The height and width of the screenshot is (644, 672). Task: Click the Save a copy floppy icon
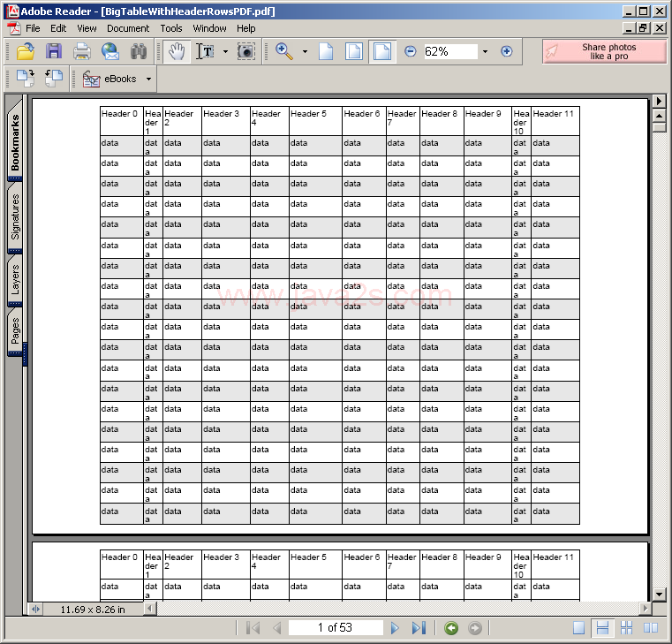click(54, 51)
